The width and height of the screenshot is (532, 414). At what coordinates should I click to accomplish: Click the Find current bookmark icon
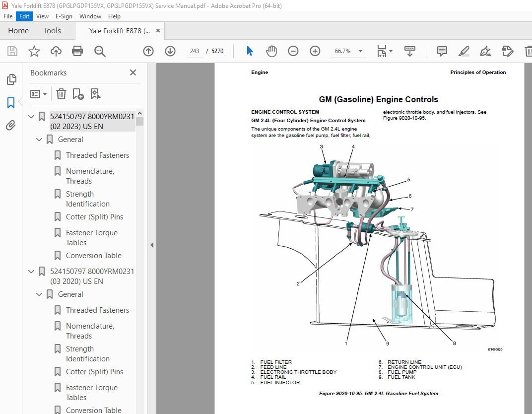(95, 94)
